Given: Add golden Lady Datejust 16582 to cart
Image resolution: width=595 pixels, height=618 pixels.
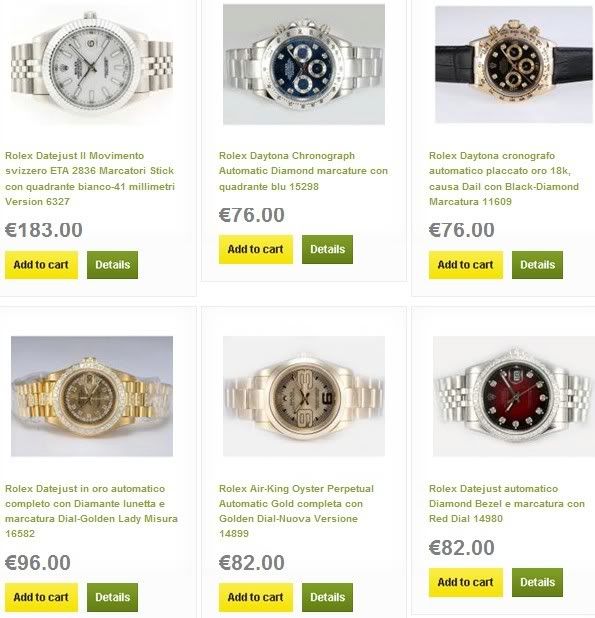Looking at the screenshot, I should 41,597.
